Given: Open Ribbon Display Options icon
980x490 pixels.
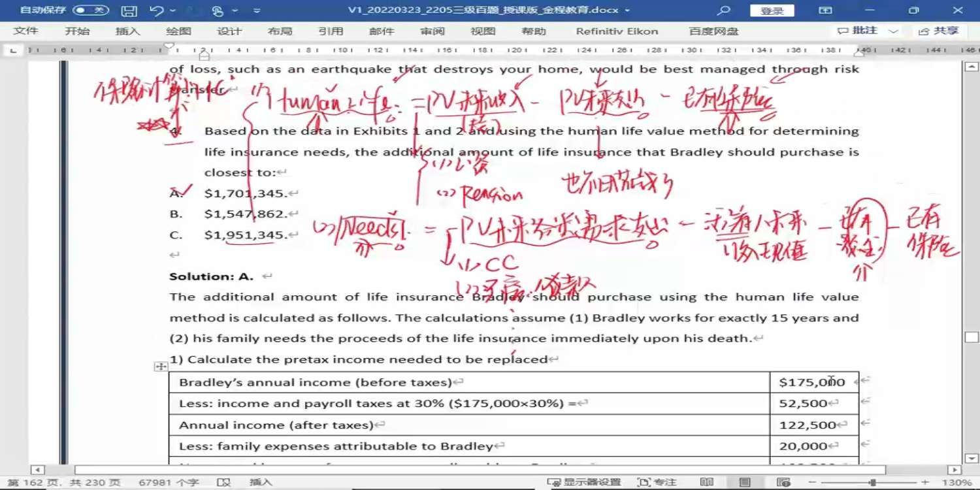Looking at the screenshot, I should pos(826,10).
